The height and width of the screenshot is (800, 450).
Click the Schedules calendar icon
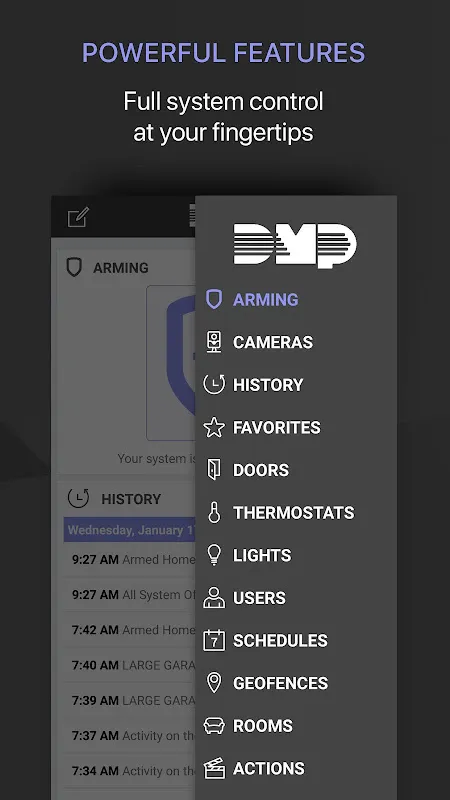point(214,640)
